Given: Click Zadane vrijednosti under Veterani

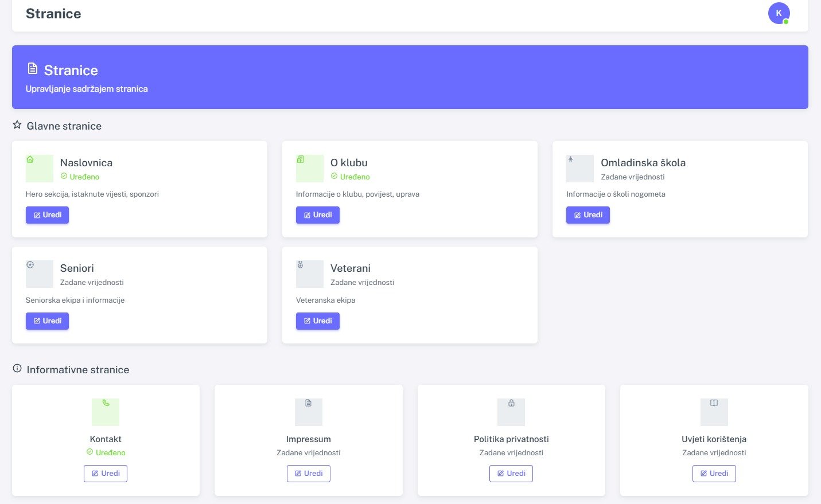Looking at the screenshot, I should 362,283.
